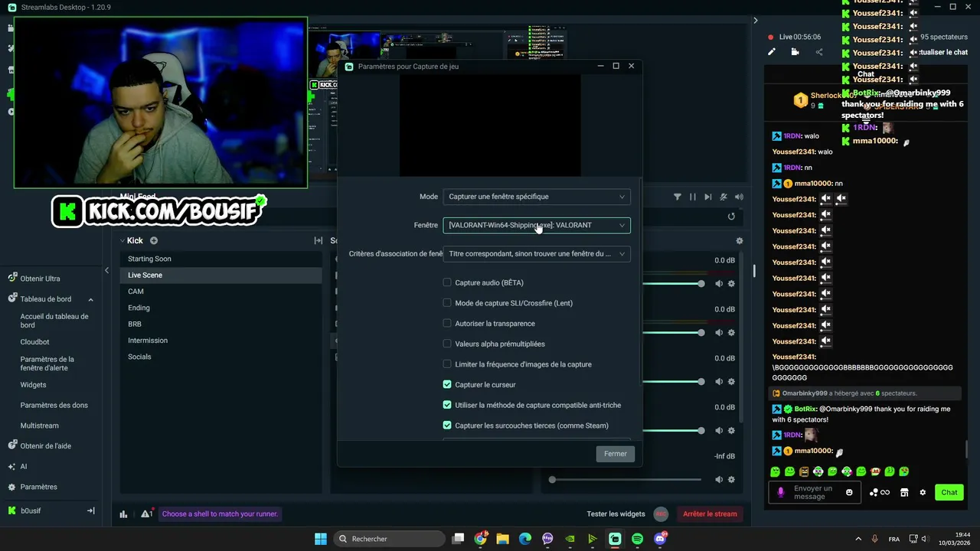Click the pause icon above the mixer

coord(693,197)
